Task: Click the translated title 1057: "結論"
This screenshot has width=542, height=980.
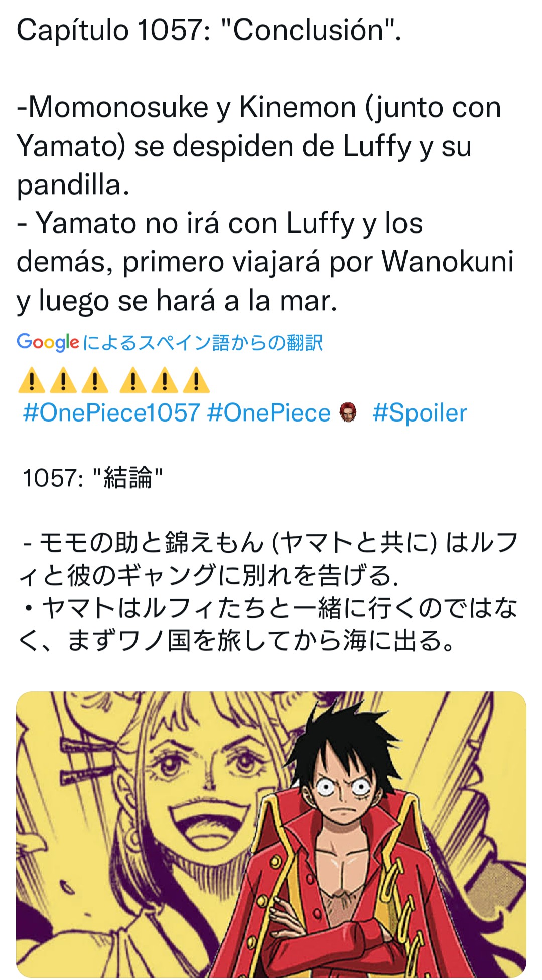Action: [93, 477]
